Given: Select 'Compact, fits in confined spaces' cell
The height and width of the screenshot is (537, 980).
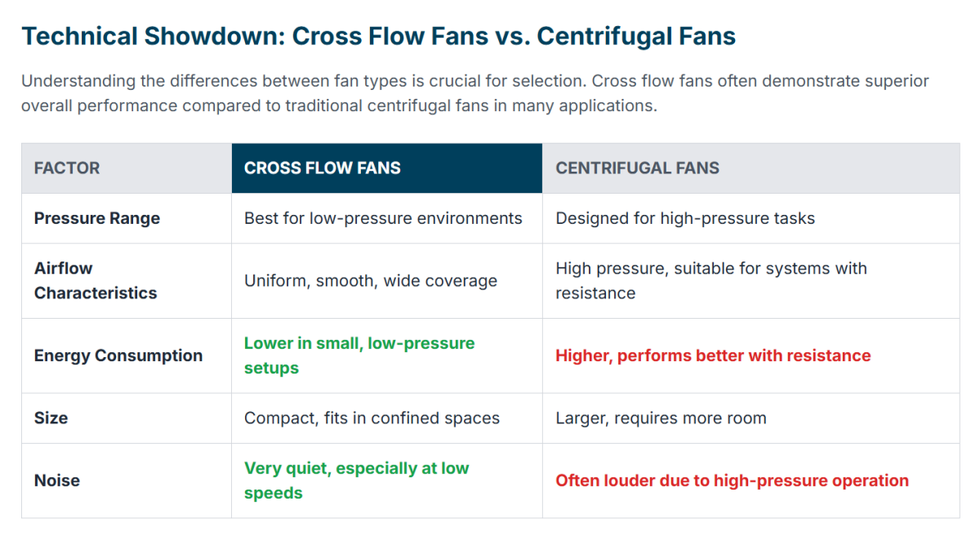Looking at the screenshot, I should click(x=372, y=418).
